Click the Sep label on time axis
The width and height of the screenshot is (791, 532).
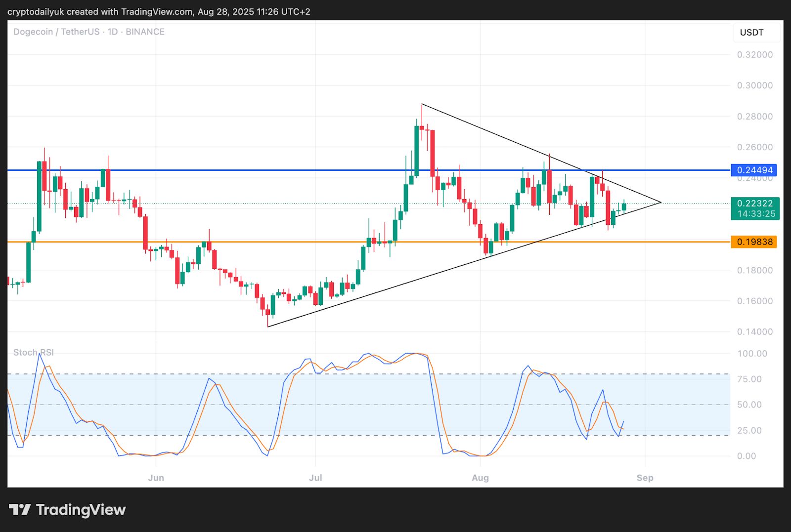point(645,478)
